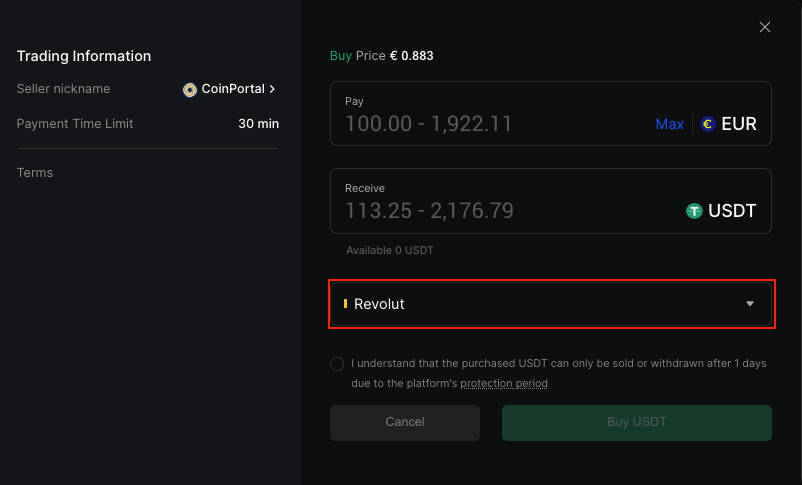Image resolution: width=802 pixels, height=485 pixels.
Task: Open the Revolut payment method selector
Action: coord(550,304)
